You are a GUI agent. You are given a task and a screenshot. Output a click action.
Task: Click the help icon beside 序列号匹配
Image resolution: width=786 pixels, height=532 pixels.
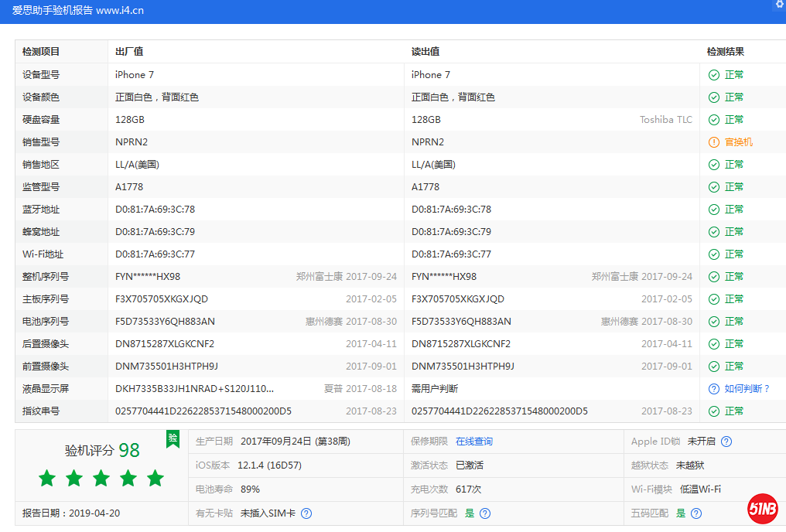(484, 513)
